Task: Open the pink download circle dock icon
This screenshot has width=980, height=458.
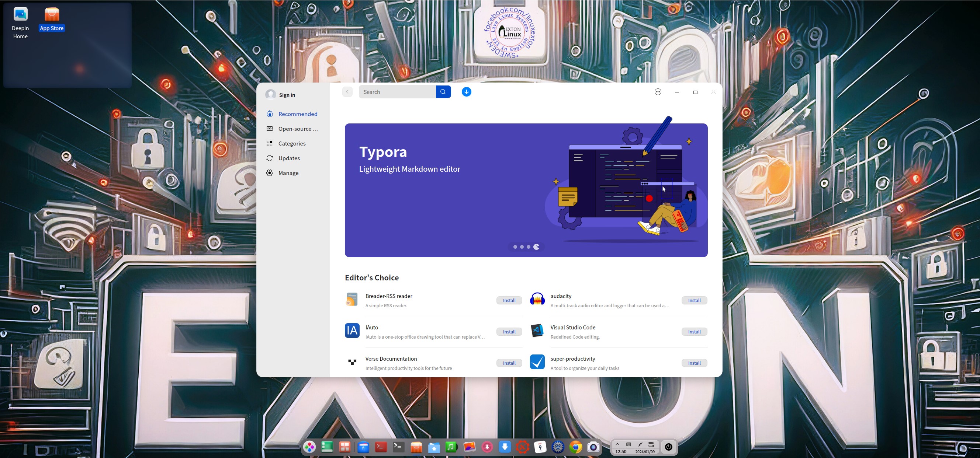Action: pos(487,447)
